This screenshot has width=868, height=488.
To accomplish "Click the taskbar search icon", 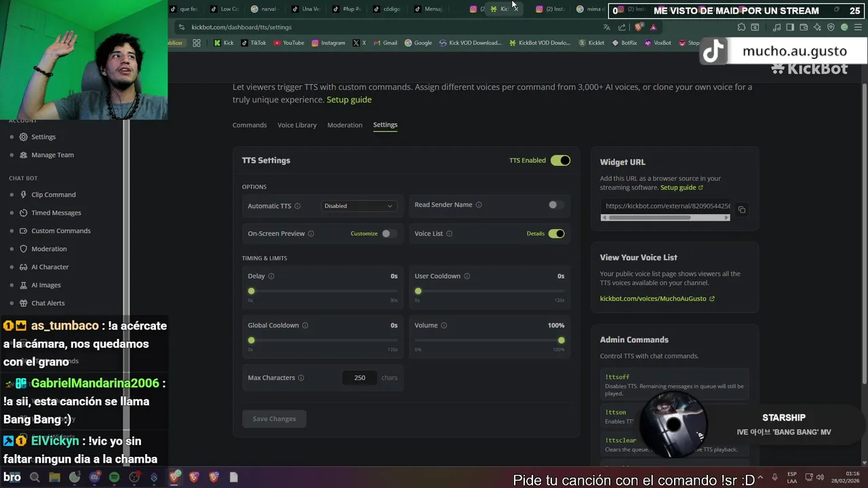I will click(x=35, y=477).
